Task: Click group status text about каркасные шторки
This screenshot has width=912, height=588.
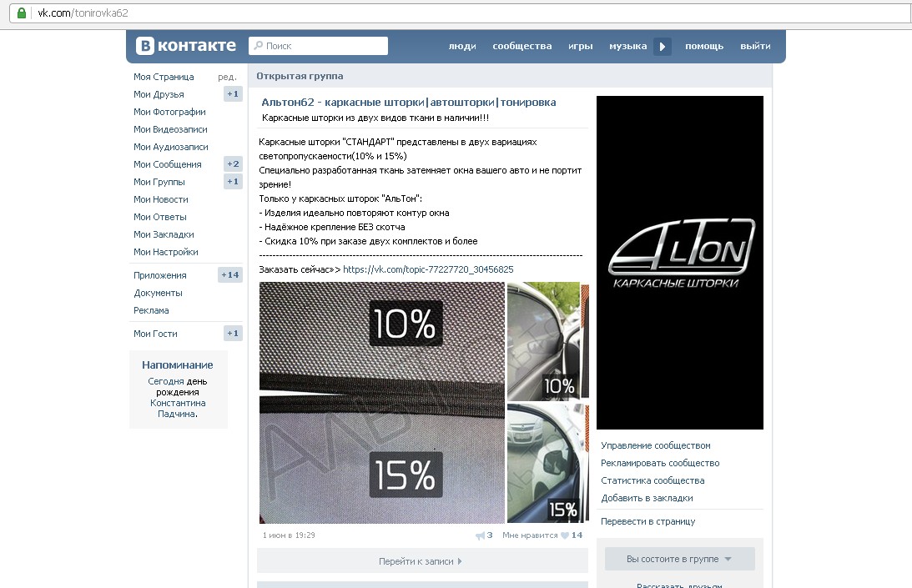Action: click(375, 118)
